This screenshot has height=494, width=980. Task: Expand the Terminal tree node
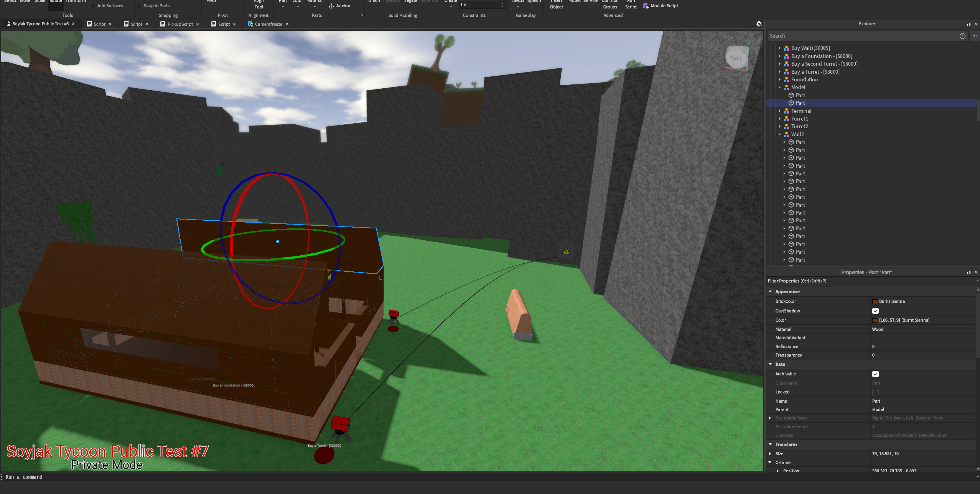[780, 111]
